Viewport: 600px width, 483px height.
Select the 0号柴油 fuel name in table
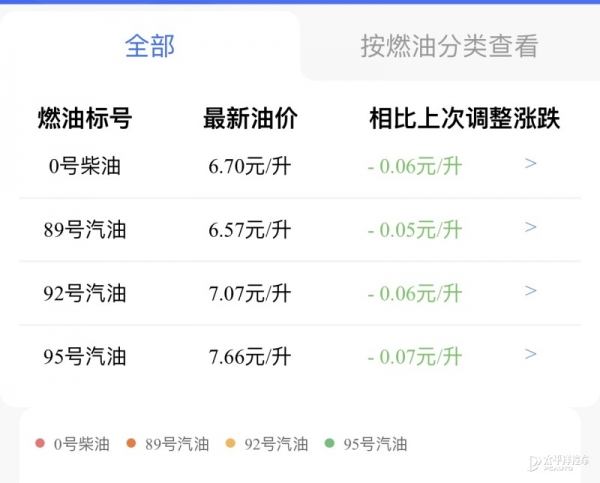85,166
